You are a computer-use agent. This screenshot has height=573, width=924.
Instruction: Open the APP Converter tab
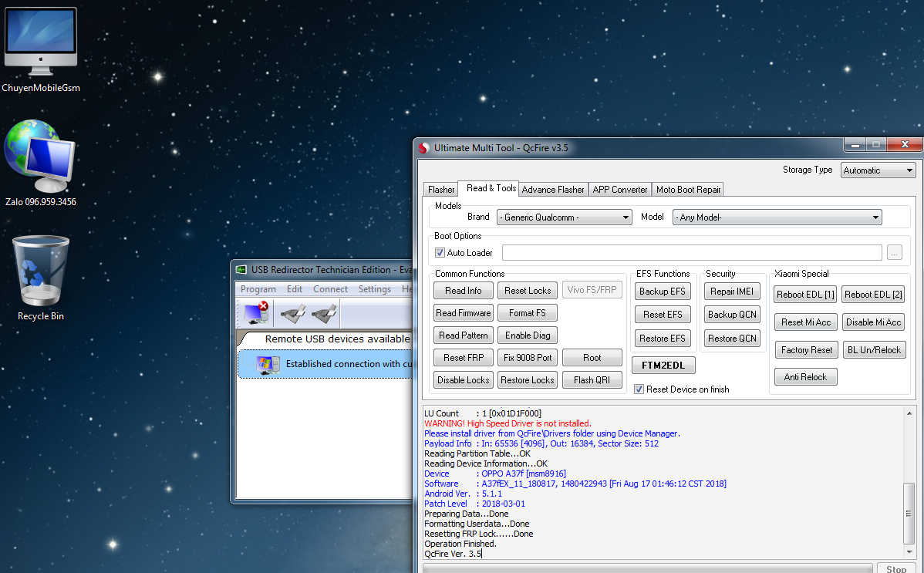620,189
